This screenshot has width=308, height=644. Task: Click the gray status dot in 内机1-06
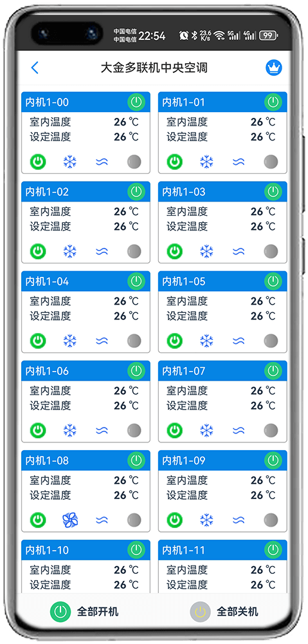134,430
